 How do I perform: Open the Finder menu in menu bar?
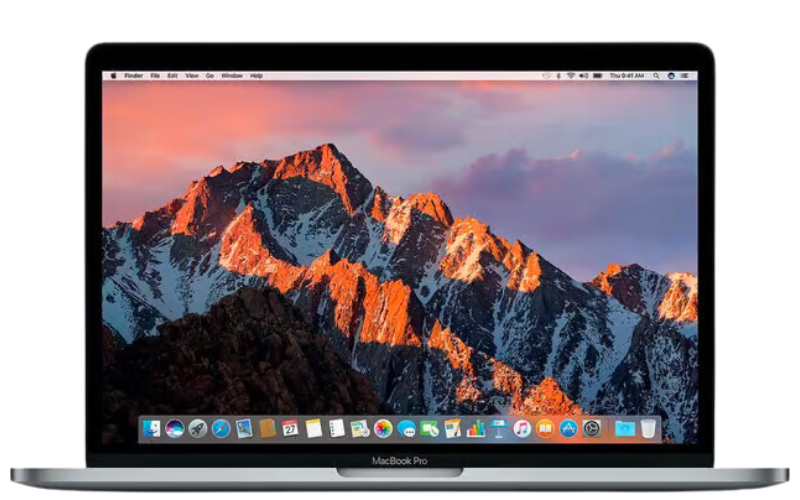tap(134, 76)
